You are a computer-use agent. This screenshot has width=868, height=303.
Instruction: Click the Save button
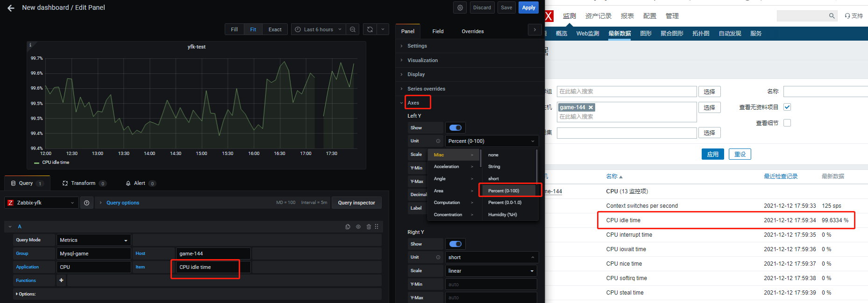pyautogui.click(x=506, y=7)
